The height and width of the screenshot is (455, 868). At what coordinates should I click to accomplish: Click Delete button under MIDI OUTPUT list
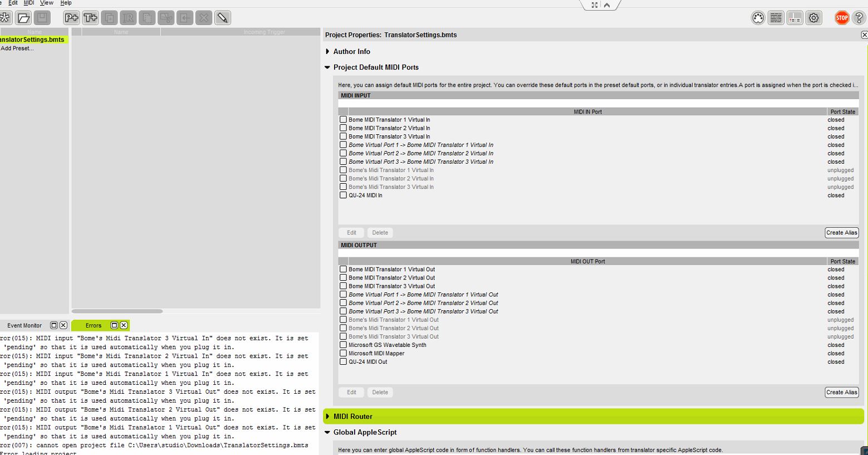click(380, 392)
